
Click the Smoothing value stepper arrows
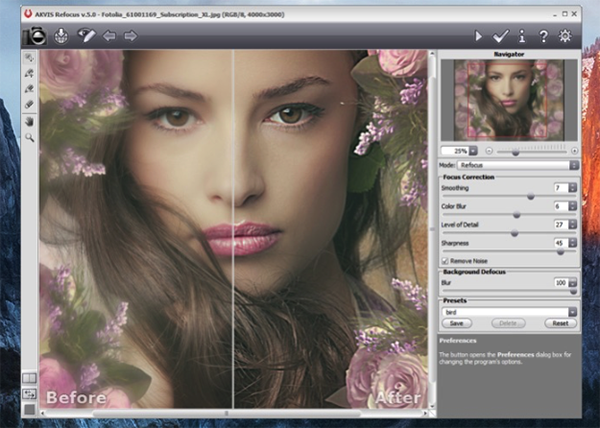coord(572,188)
